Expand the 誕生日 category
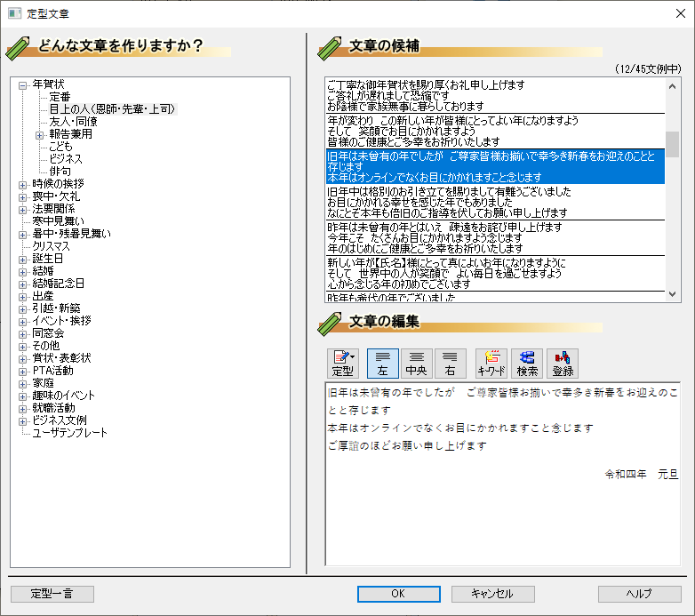Screen dimensions: 695x616 (x=22, y=260)
